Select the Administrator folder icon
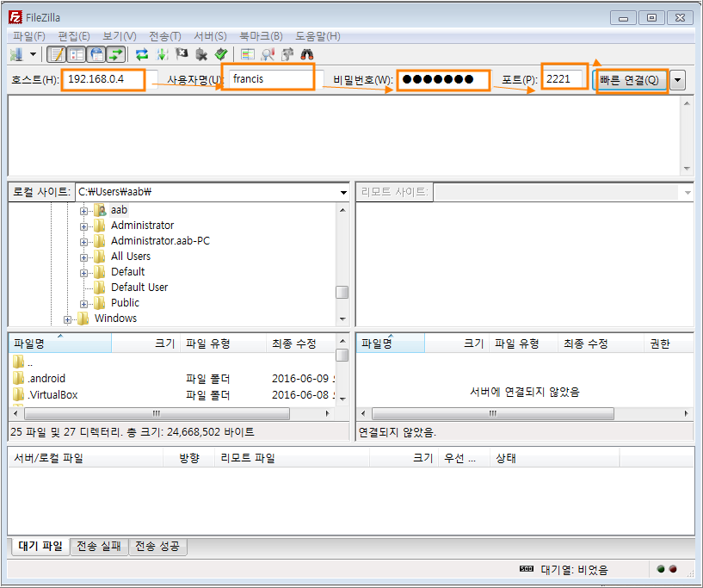This screenshot has height=588, width=703. [100, 226]
